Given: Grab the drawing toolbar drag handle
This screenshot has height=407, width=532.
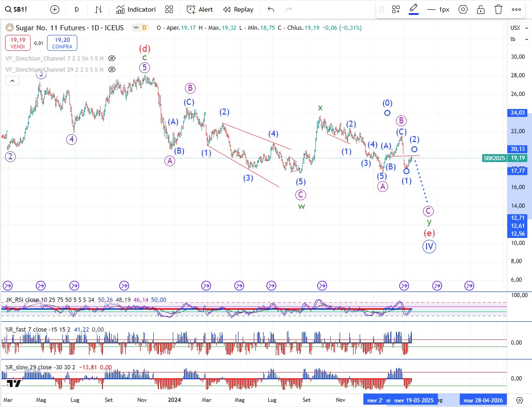Looking at the screenshot, I should (382, 9).
